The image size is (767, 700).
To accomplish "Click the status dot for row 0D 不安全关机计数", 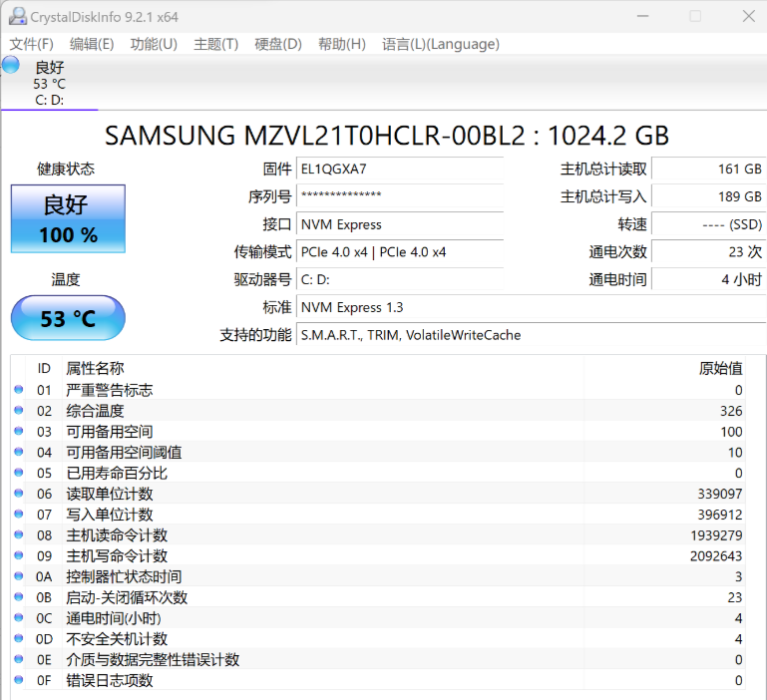I will (x=19, y=638).
